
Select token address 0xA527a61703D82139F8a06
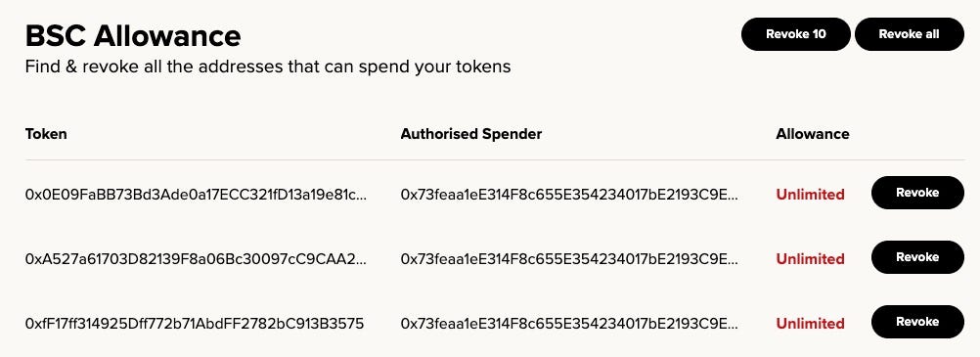[197, 259]
